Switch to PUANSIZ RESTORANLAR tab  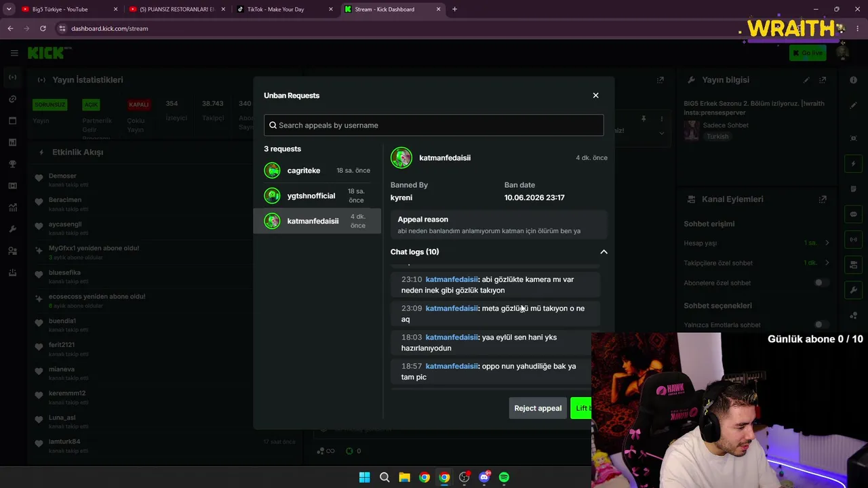pyautogui.click(x=177, y=9)
